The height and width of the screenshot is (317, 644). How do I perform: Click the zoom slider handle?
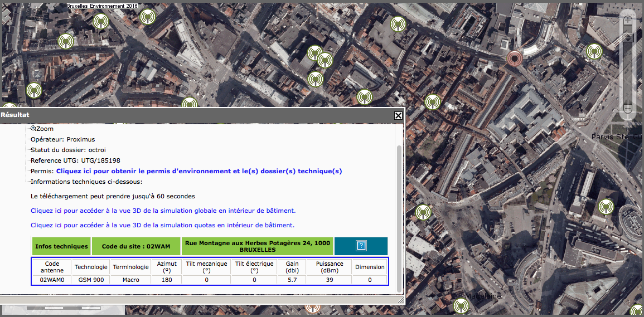point(628,38)
